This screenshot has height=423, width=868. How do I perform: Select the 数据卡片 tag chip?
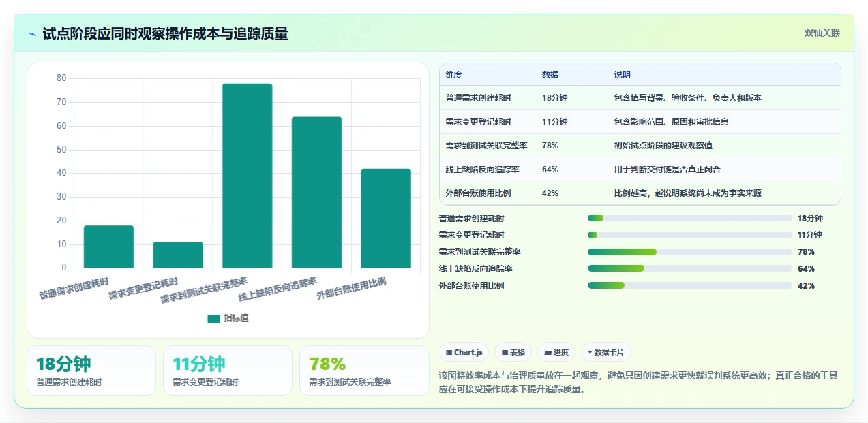click(x=606, y=352)
